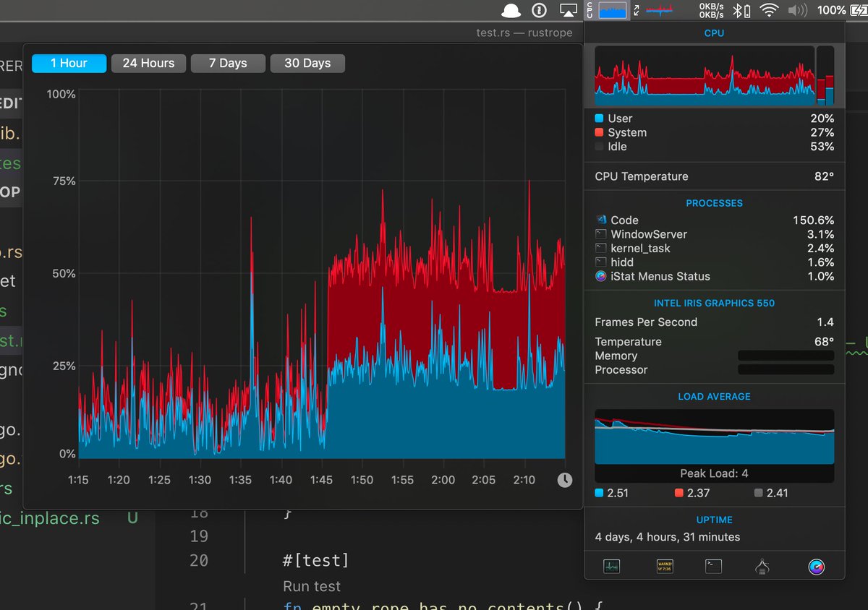The image size is (868, 610).
Task: Select the hidd process row
Action: pos(714,262)
